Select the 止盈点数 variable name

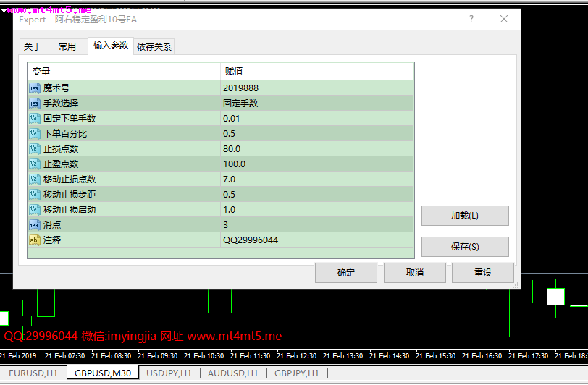[61, 164]
